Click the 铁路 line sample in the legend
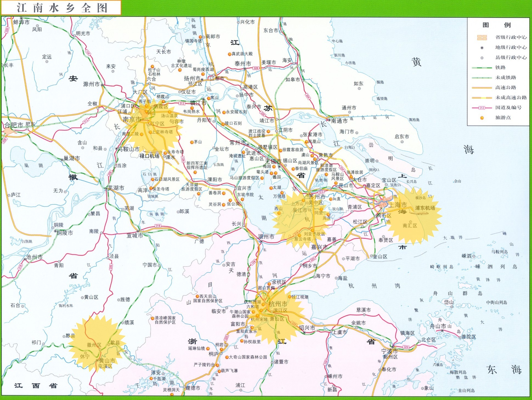The image size is (532, 400). click(482, 68)
